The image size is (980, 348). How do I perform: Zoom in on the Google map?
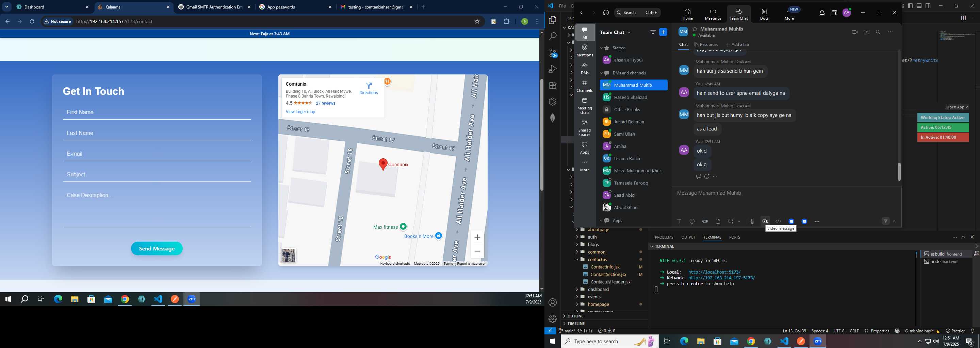pyautogui.click(x=477, y=238)
